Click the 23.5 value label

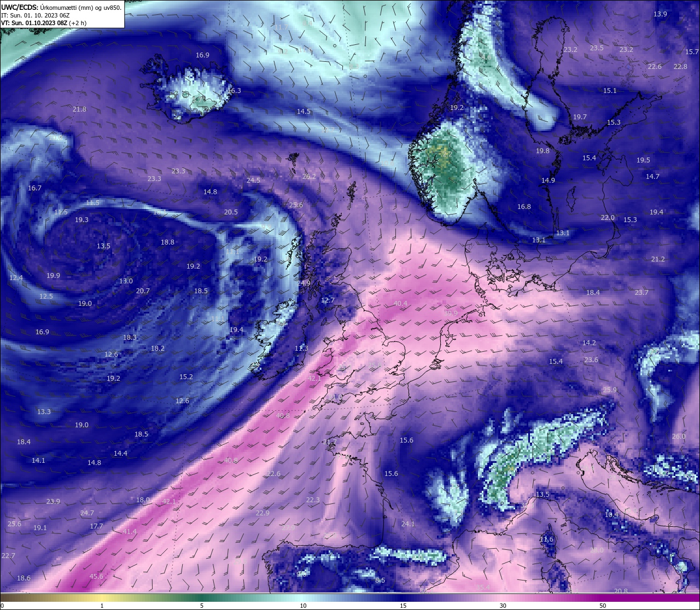[x=597, y=48]
